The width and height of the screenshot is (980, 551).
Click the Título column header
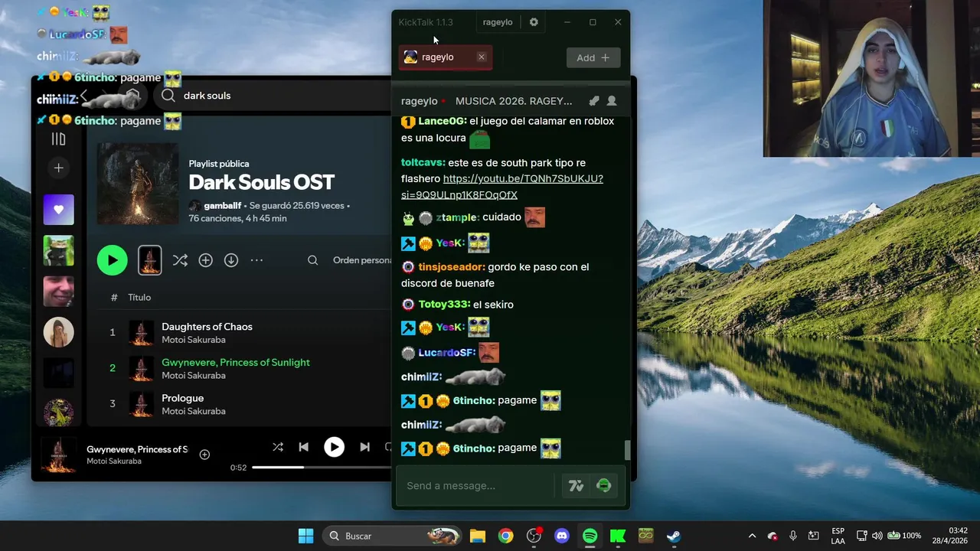coord(139,298)
